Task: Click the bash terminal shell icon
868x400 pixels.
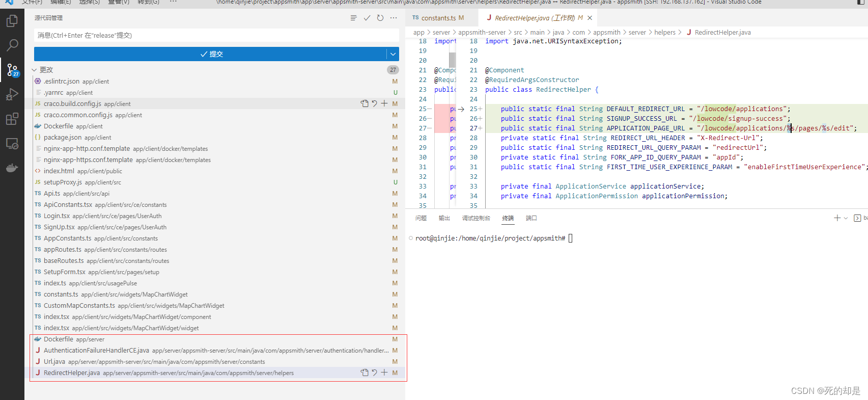Action: [x=857, y=218]
